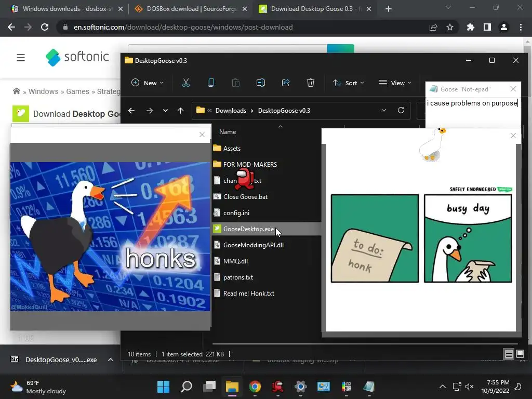Switch to large icons view in status bar

click(520, 354)
